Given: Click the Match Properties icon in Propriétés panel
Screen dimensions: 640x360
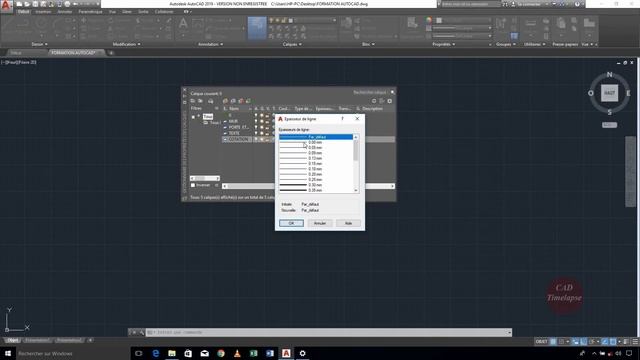Looking at the screenshot, I should pyautogui.click(x=412, y=24).
